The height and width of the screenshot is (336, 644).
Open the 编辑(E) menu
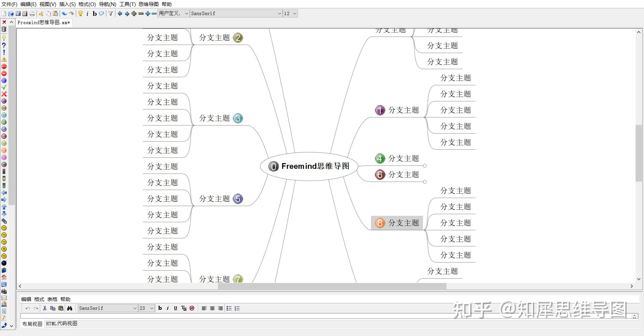point(29,4)
